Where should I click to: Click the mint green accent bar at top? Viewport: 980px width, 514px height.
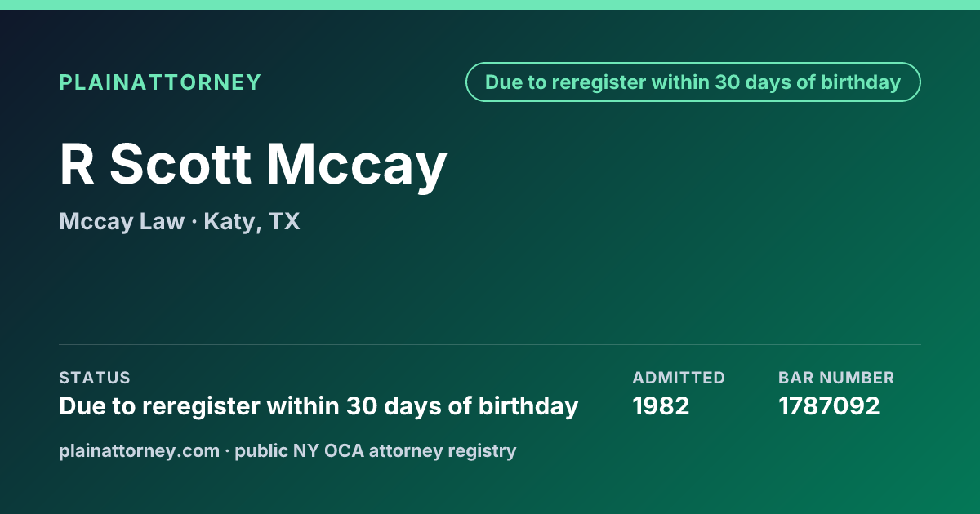(490, 5)
